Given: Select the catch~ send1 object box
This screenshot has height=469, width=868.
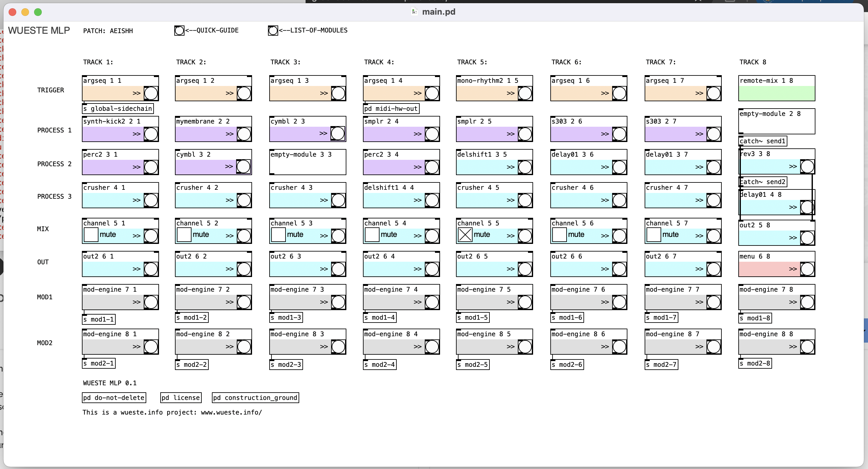Looking at the screenshot, I should pos(763,141).
